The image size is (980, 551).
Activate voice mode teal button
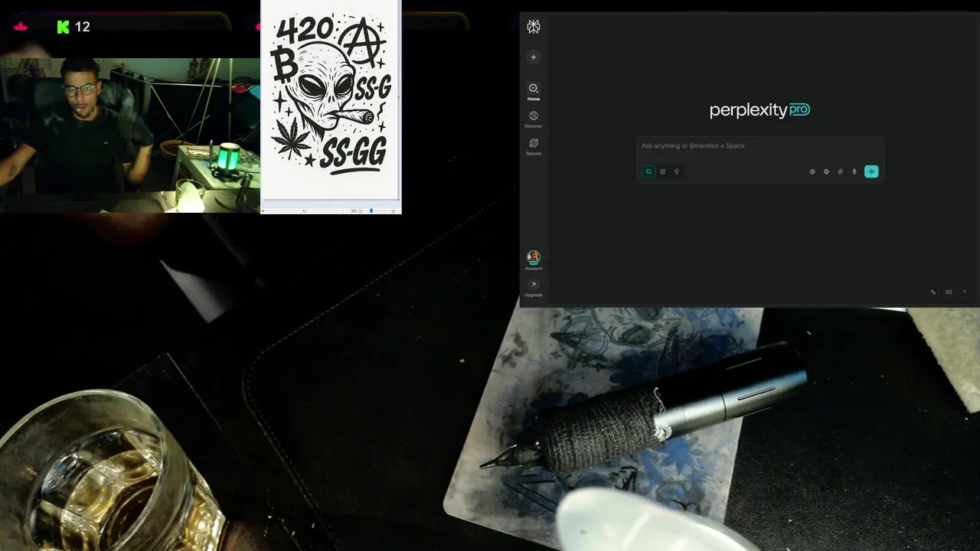871,171
